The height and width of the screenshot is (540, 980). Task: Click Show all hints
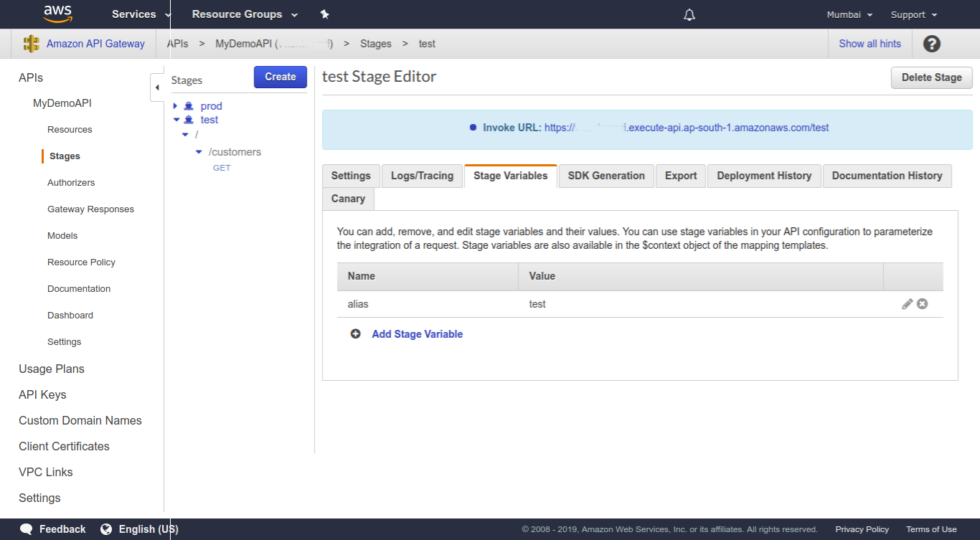point(870,44)
